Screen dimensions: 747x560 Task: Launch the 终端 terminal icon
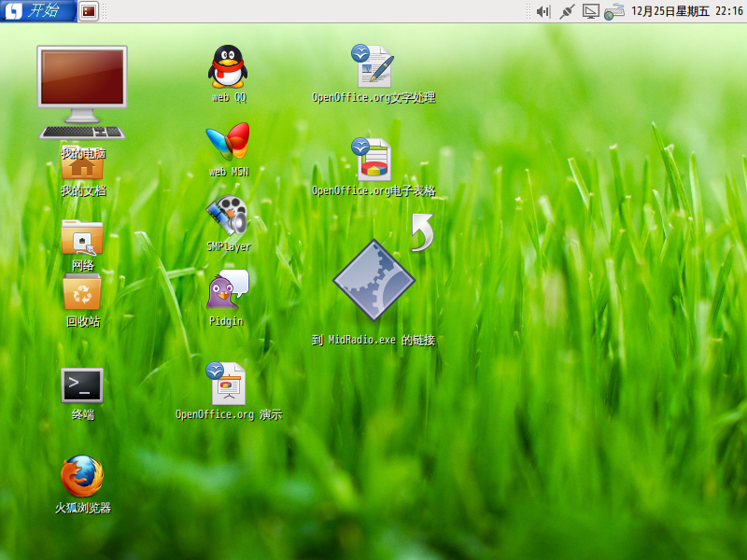click(82, 385)
